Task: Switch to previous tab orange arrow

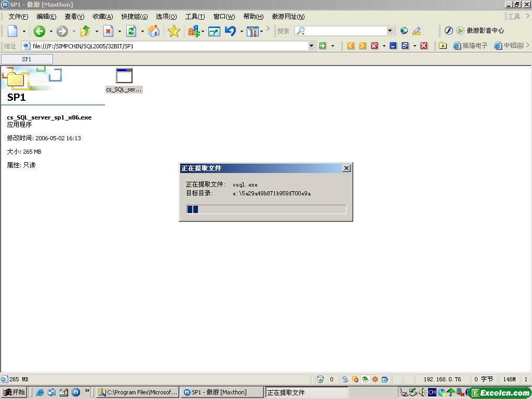Action: tap(351, 46)
